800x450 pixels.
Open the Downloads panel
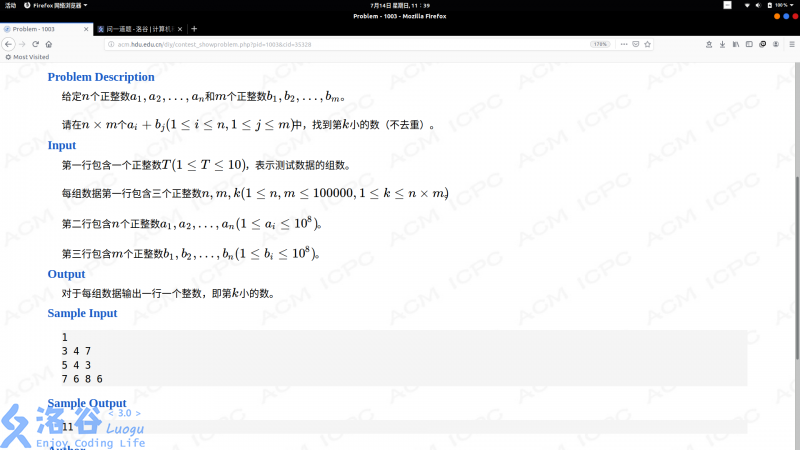coord(723,44)
